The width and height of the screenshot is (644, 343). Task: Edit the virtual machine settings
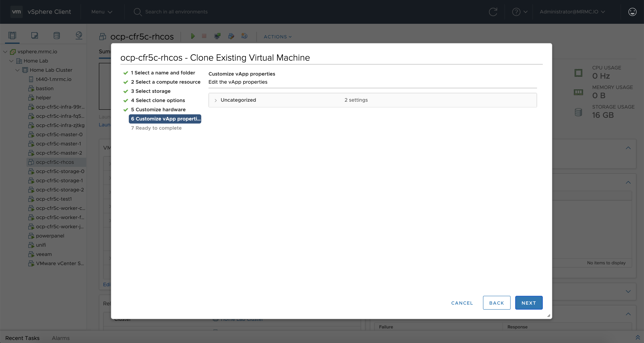231,36
